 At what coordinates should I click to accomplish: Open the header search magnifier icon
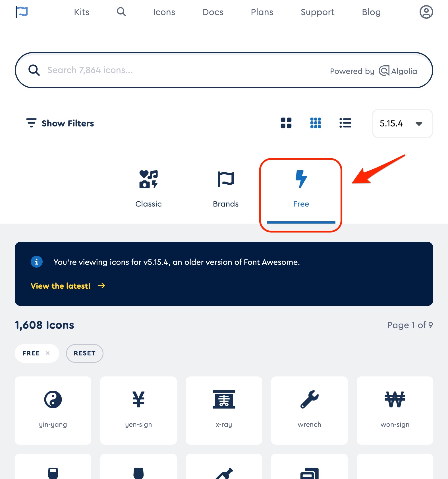pyautogui.click(x=121, y=12)
